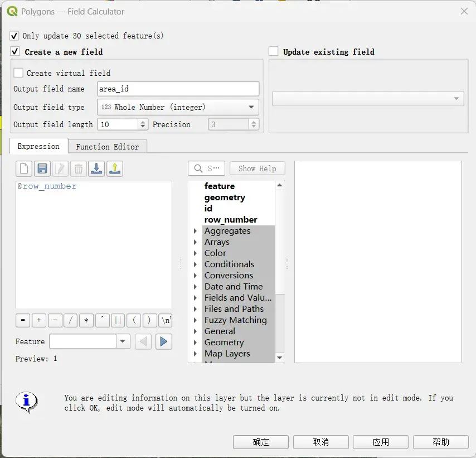The image size is (476, 458).
Task: Click the delete stored expression trash icon
Action: pyautogui.click(x=79, y=168)
